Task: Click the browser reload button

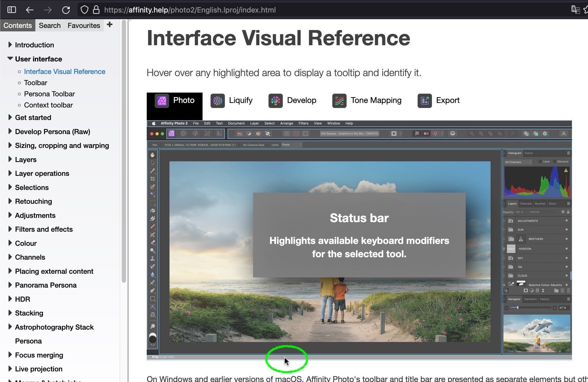Action: [x=66, y=10]
